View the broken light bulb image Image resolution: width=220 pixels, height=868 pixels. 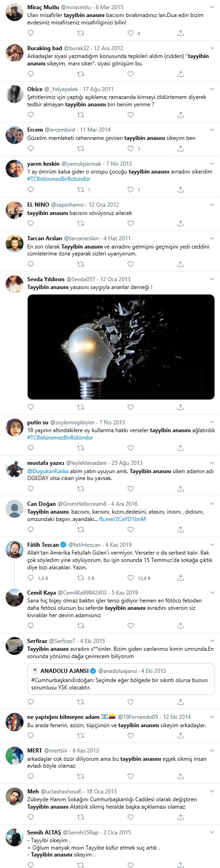121,347
